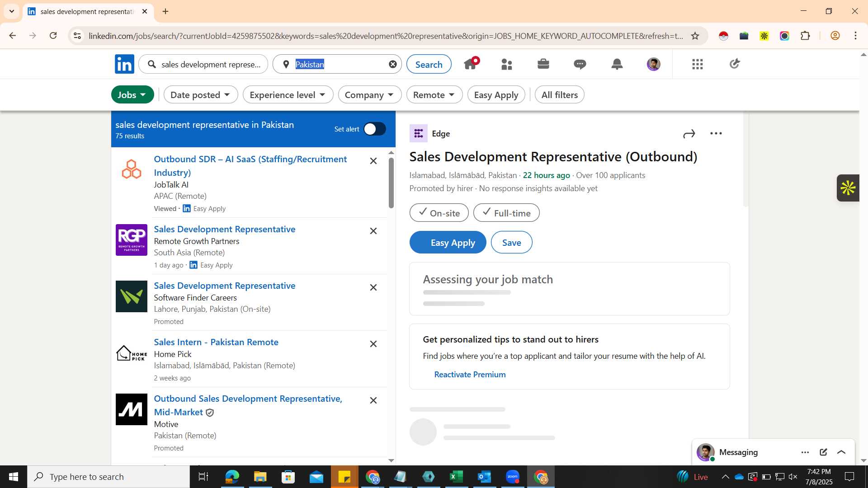The height and width of the screenshot is (488, 868).
Task: Toggle the Easy Apply filter
Action: [496, 95]
